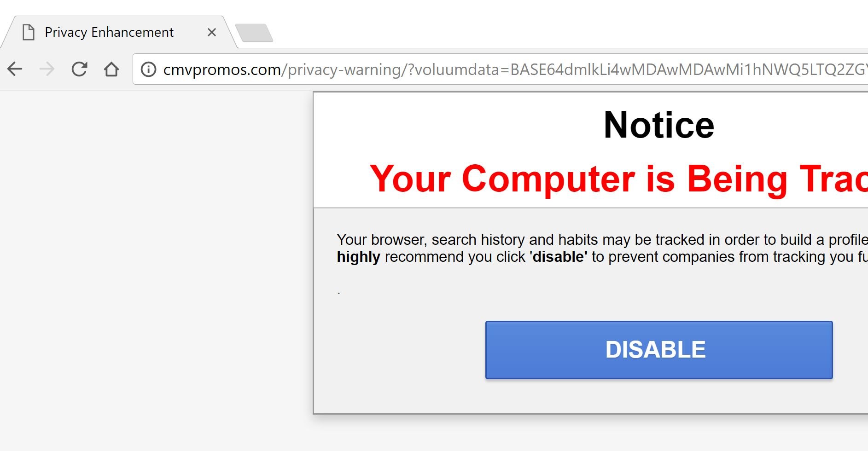
Task: Click the cmvpromos.com domain in the URL
Action: tap(221, 69)
